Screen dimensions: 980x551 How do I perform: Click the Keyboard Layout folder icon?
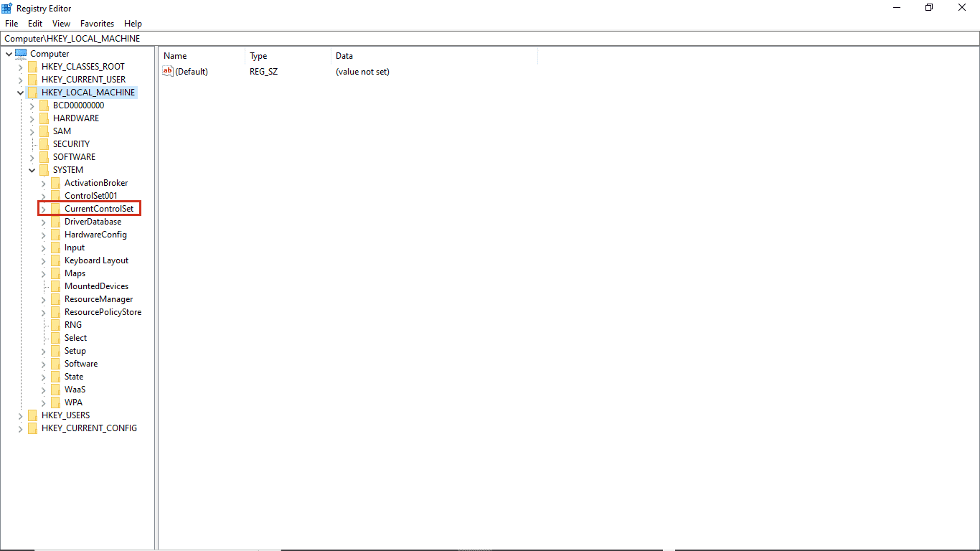tap(55, 260)
